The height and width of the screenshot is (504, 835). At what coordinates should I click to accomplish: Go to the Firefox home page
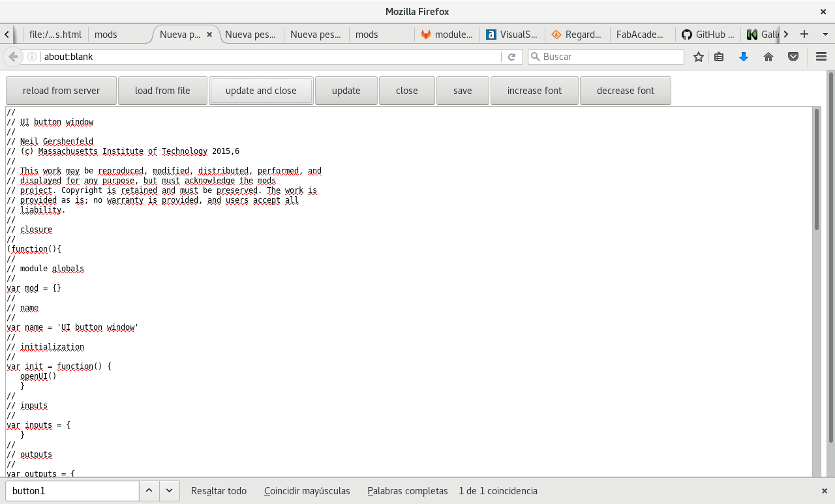(768, 57)
